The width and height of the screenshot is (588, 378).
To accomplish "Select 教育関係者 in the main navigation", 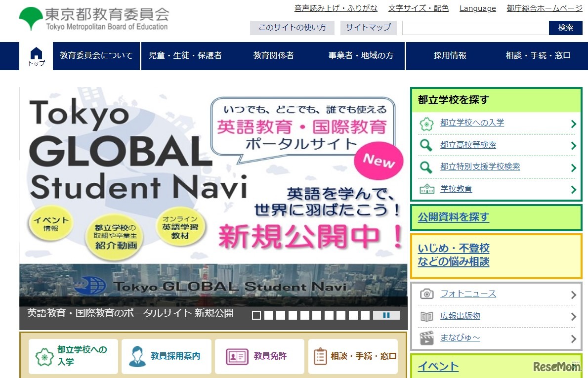I will click(273, 56).
